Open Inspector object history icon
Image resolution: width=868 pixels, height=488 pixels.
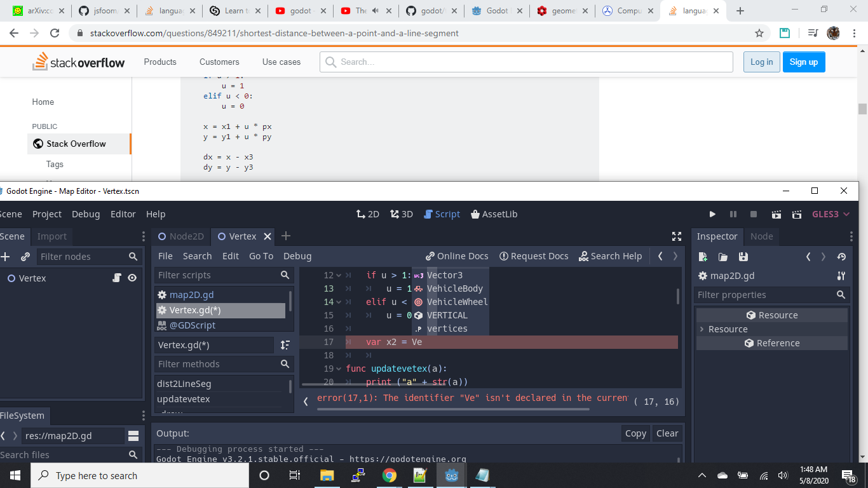coord(841,257)
